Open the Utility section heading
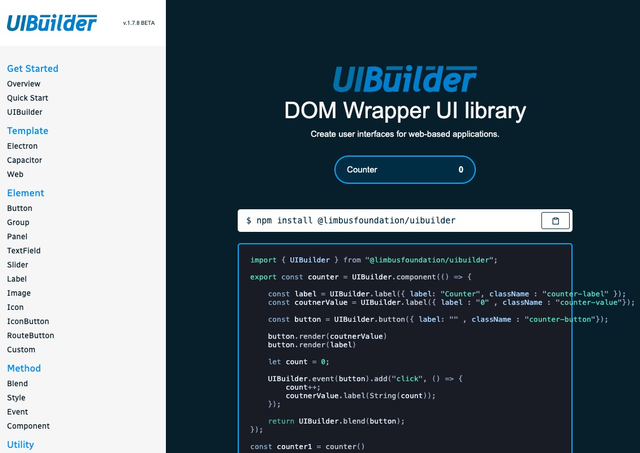 [x=20, y=444]
